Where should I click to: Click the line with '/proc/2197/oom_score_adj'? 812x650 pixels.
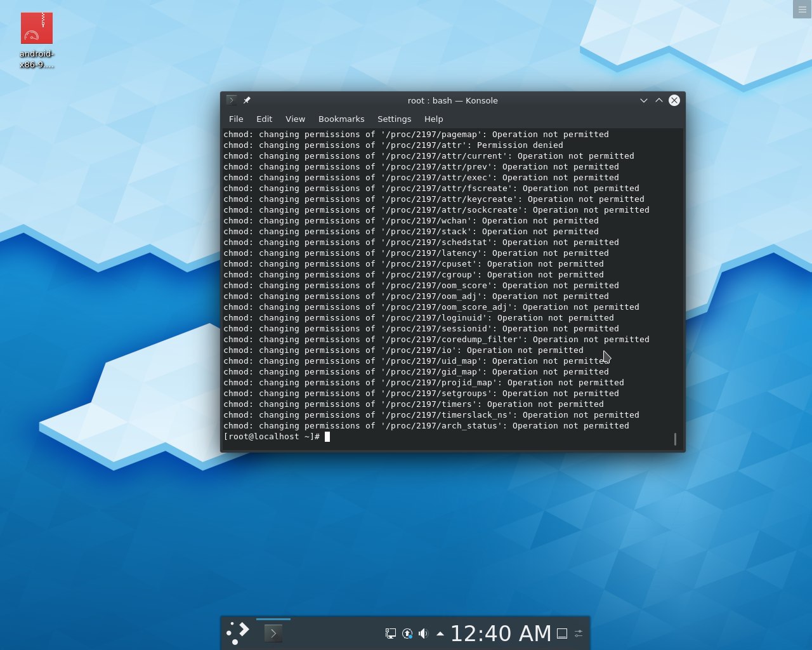pos(431,307)
